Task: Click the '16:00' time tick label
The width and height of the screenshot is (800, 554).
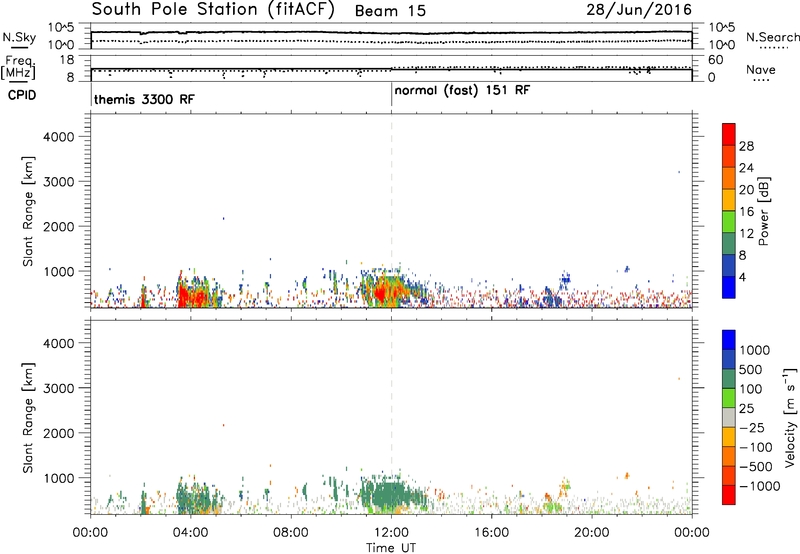Action: pyautogui.click(x=491, y=532)
